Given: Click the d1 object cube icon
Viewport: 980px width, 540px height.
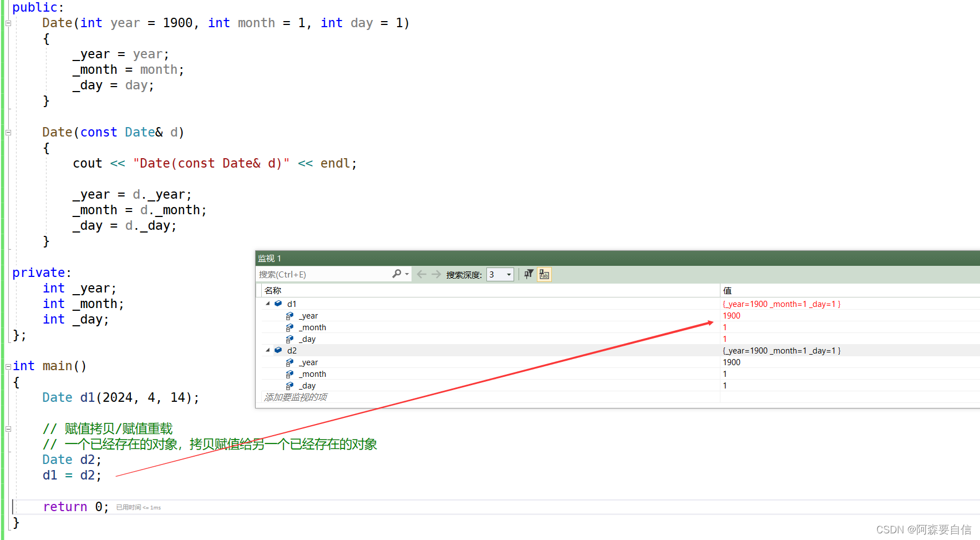Looking at the screenshot, I should tap(278, 304).
